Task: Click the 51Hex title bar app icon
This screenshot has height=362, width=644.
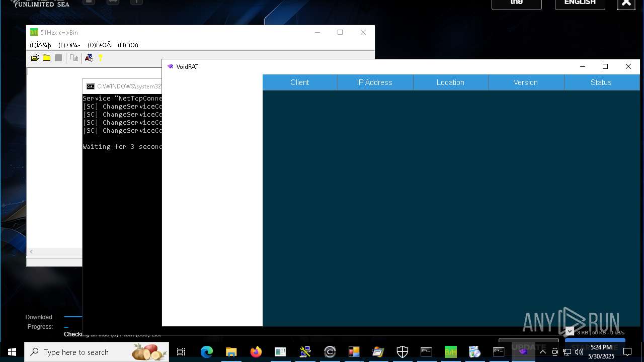Action: [34, 32]
